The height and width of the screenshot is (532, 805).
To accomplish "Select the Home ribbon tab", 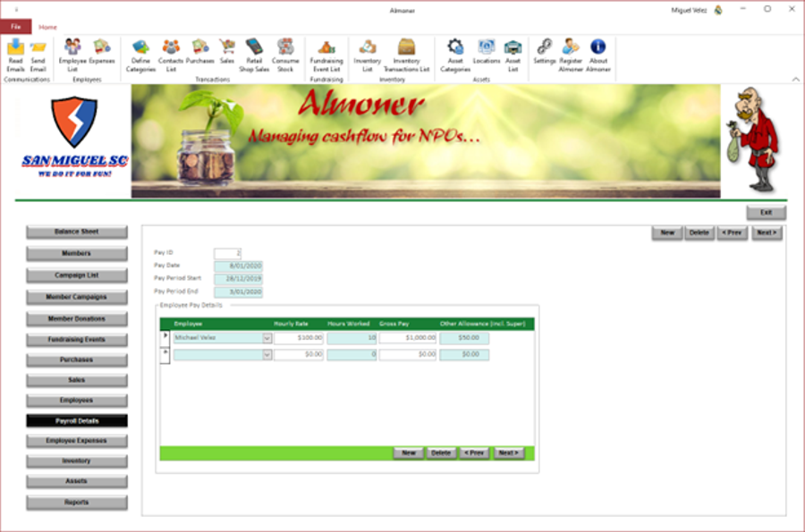I will 47,27.
